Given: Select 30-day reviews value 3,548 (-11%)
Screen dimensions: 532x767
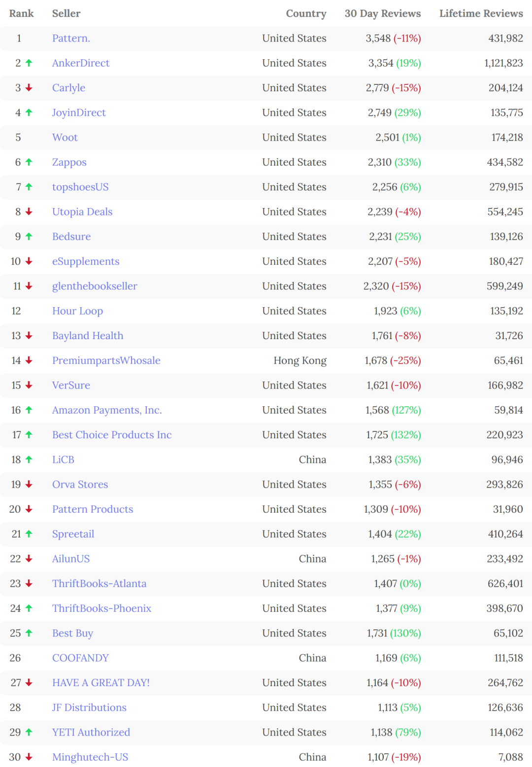Looking at the screenshot, I should (x=393, y=38).
